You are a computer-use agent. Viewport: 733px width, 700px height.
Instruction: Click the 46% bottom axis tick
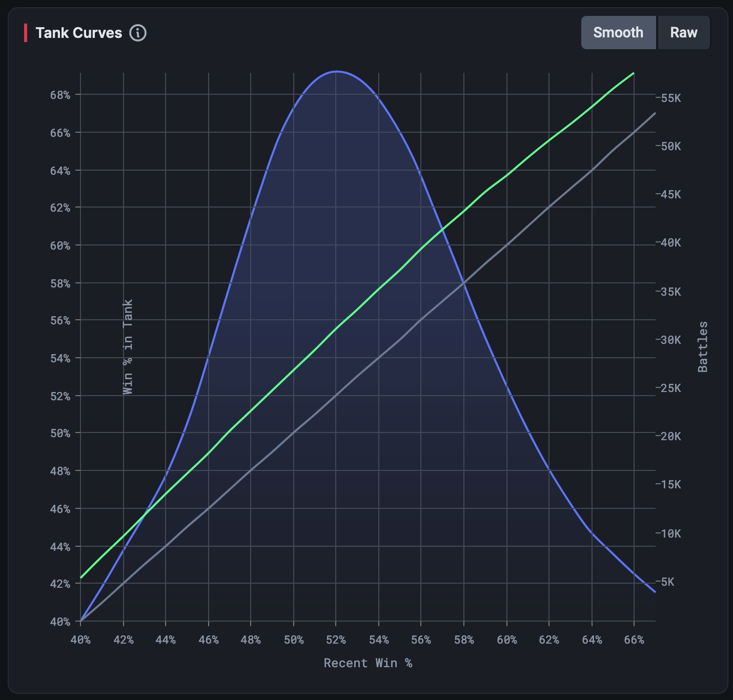click(208, 640)
